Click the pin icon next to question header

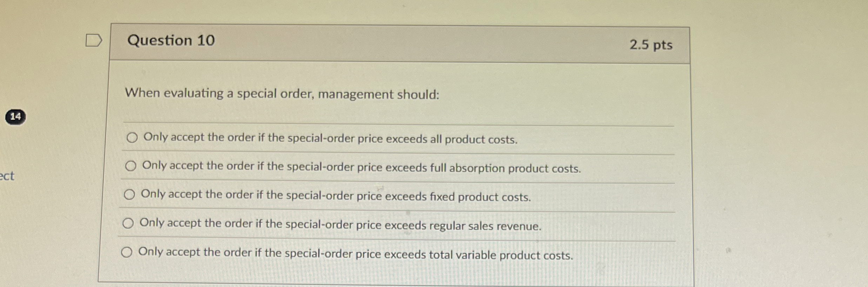click(95, 40)
